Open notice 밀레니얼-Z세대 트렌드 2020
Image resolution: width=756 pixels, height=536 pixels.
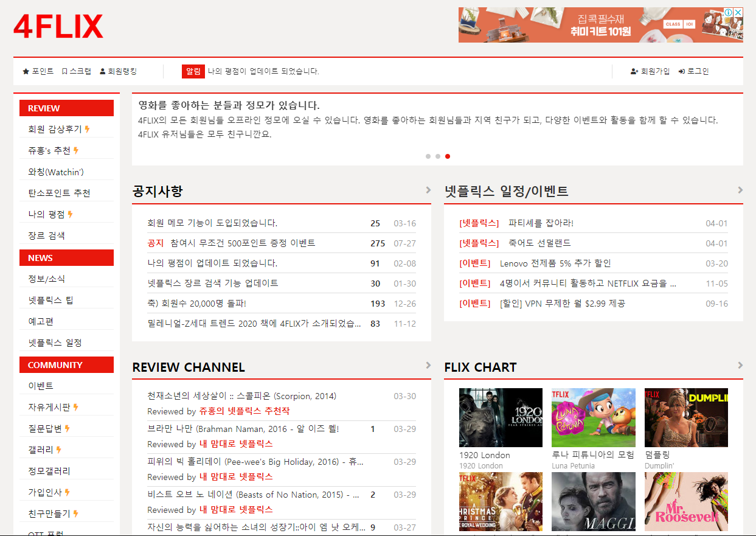254,324
